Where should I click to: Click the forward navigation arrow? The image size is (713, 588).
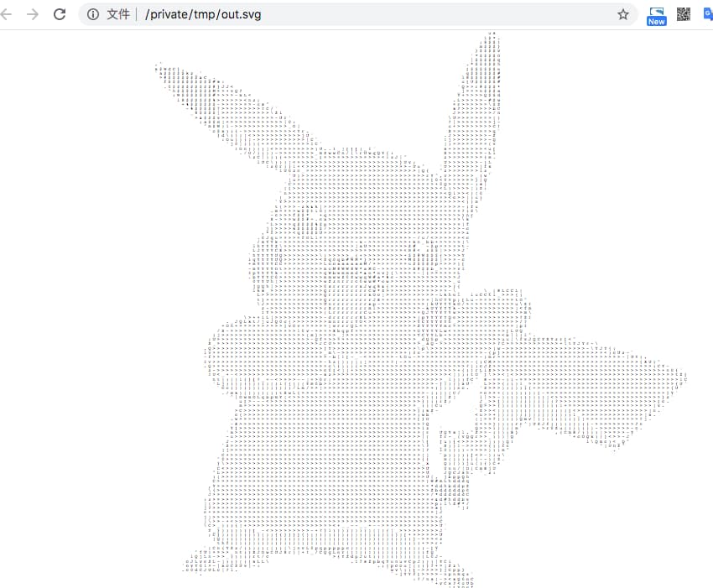(33, 14)
